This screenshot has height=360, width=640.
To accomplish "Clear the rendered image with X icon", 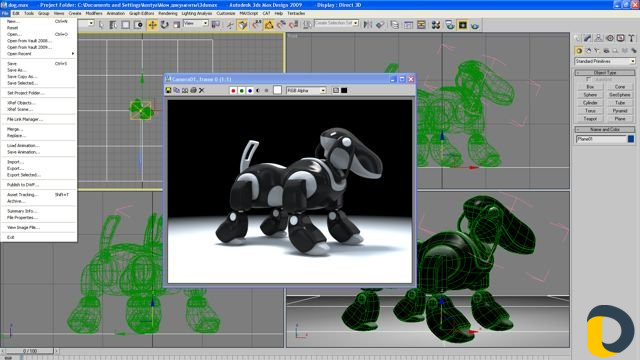I will coord(202,90).
